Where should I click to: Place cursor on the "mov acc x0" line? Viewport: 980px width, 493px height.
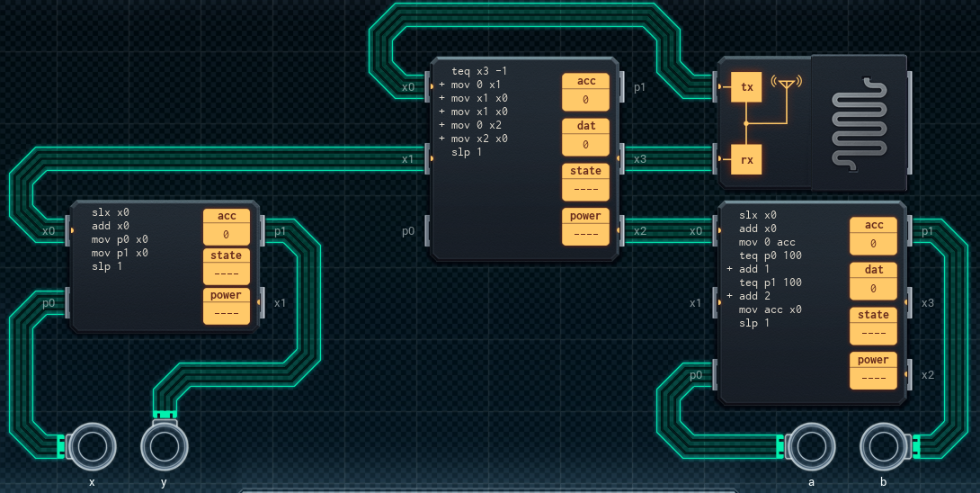point(770,309)
